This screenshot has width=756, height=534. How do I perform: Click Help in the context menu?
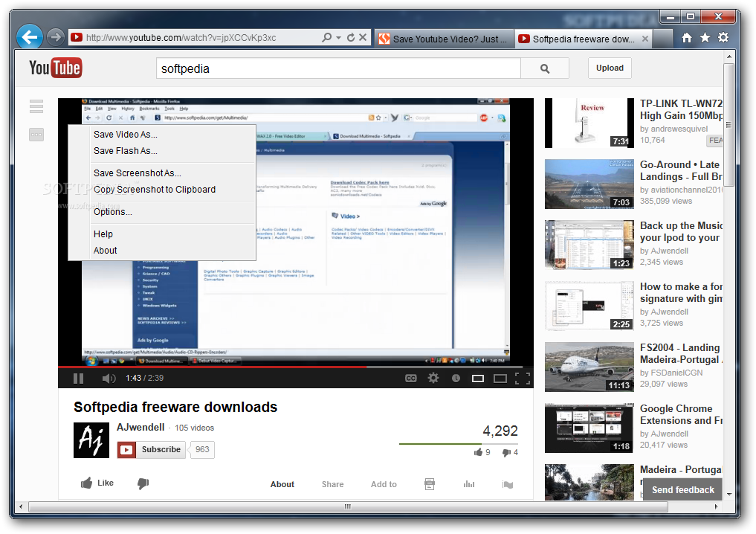tap(103, 234)
